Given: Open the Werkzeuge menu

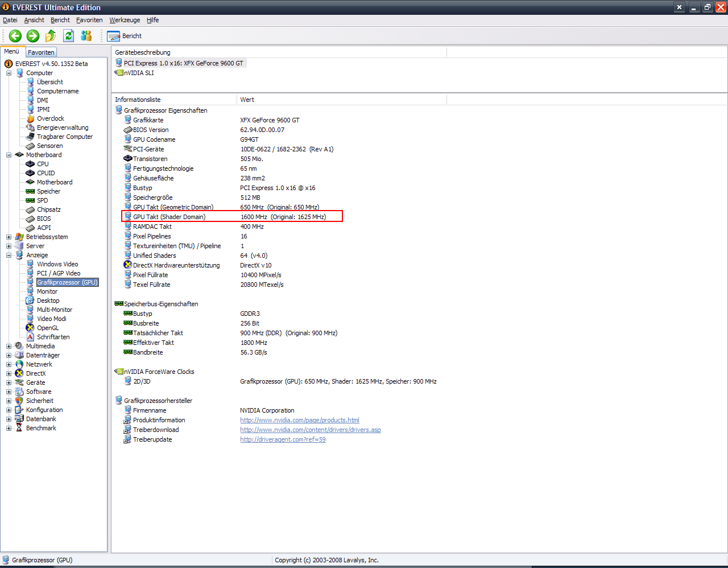Looking at the screenshot, I should pyautogui.click(x=125, y=20).
